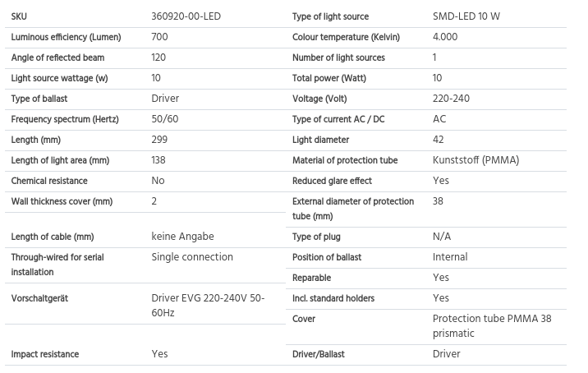Screen dimensions: 588x373
Task: Click the Type of current AC / DC label
Action: [x=338, y=119]
